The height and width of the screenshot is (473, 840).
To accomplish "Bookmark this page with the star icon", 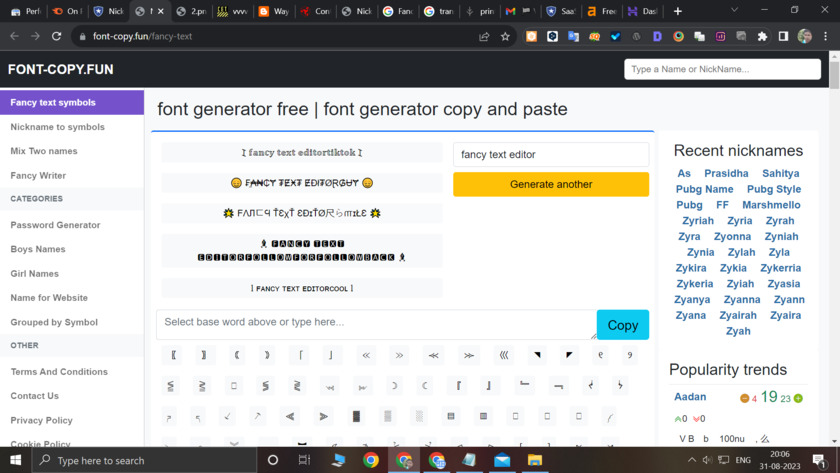I will pyautogui.click(x=505, y=36).
